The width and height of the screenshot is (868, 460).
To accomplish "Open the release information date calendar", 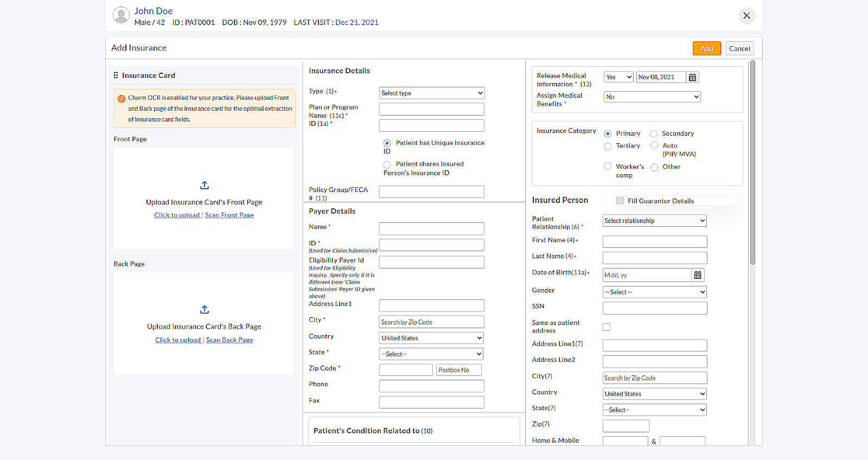I will 692,78.
